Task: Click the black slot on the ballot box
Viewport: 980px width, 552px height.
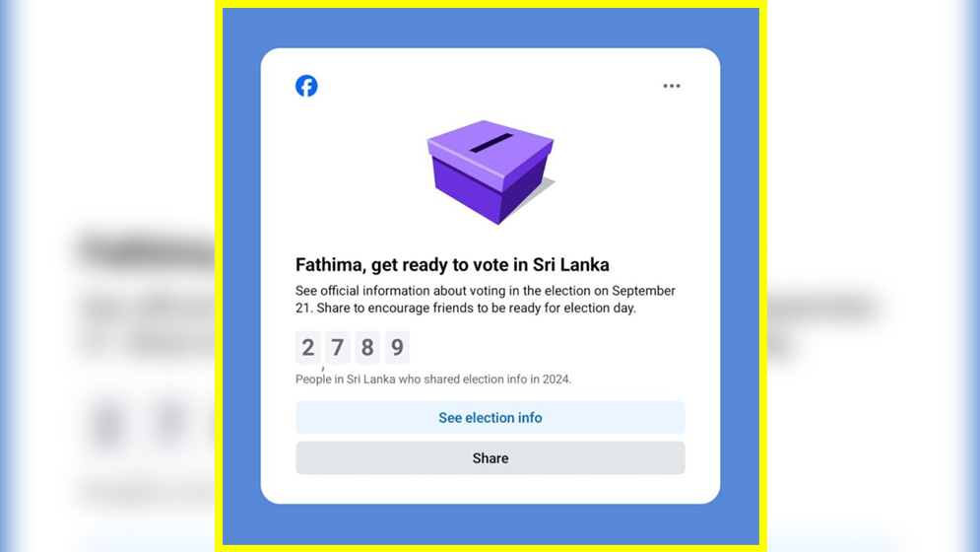Action: click(x=490, y=143)
